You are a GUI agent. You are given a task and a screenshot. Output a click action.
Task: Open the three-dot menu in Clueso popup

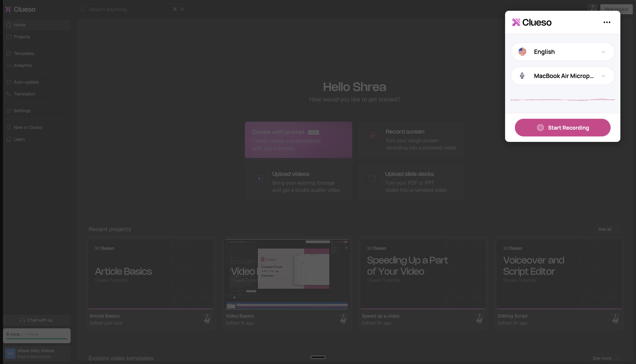[607, 22]
